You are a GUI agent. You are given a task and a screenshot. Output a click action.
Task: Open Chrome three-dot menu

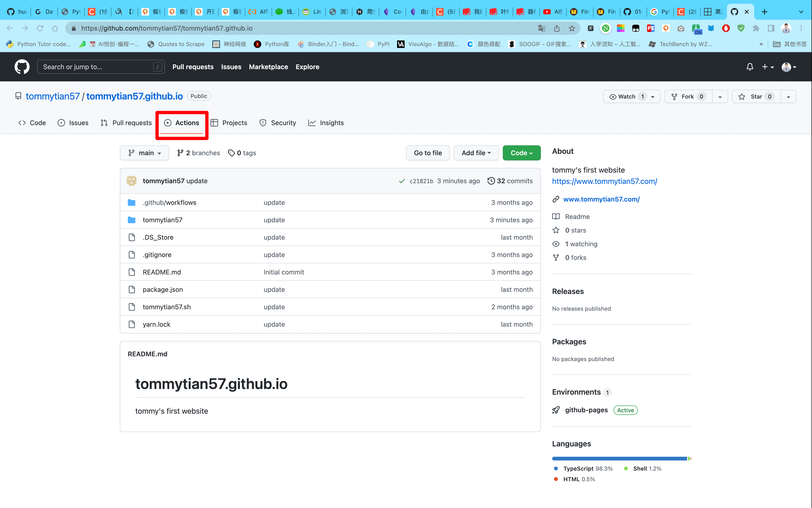click(801, 28)
